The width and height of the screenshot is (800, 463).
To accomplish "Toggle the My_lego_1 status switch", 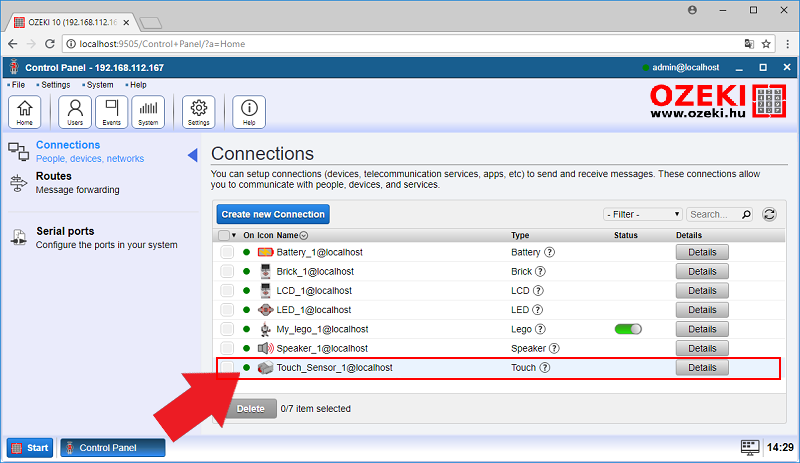I will click(x=628, y=329).
